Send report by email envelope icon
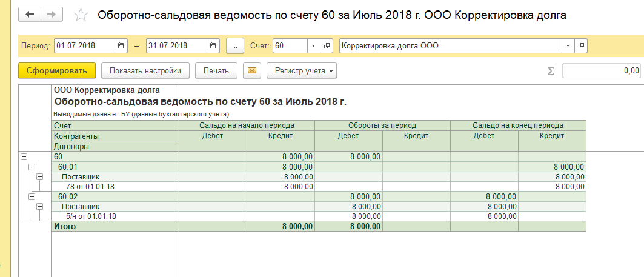 [252, 71]
